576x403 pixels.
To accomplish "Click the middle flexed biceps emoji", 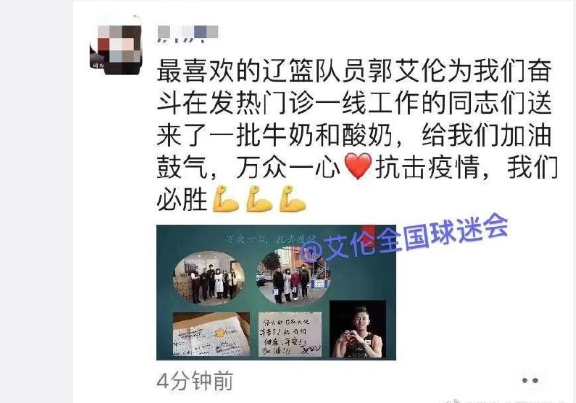I will pyautogui.click(x=259, y=199).
